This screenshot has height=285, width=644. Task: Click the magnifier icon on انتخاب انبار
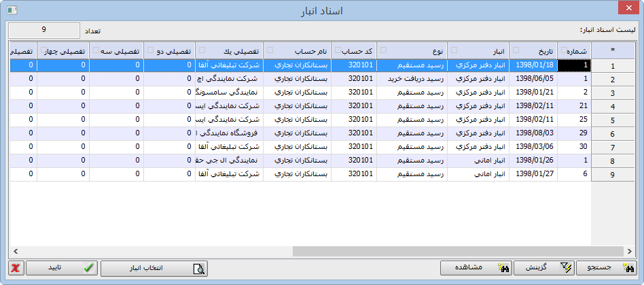pos(199,268)
